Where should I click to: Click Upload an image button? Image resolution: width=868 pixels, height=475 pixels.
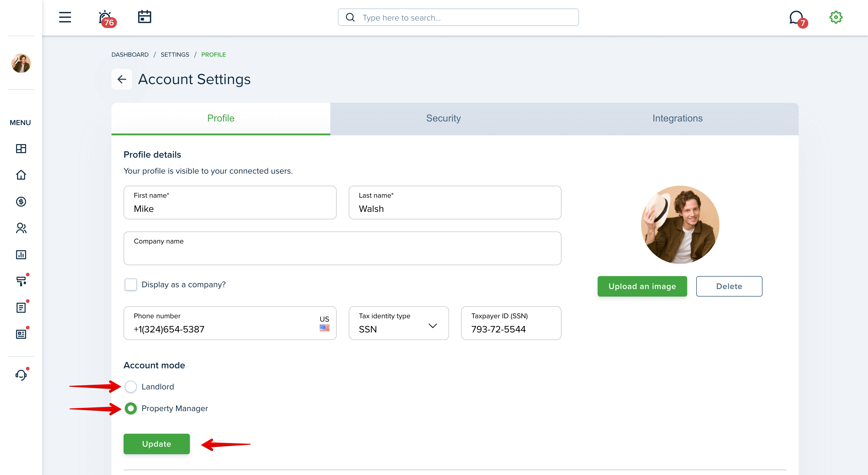coord(642,286)
